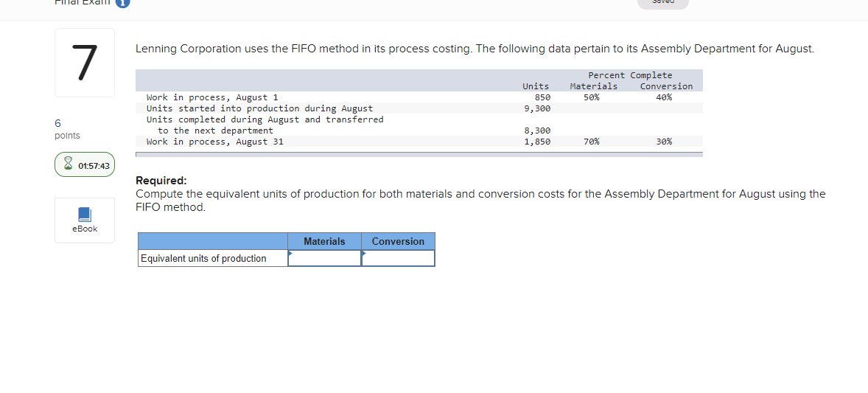Click the Work in process, August 1 row
The width and height of the screenshot is (868, 393).
point(419,97)
